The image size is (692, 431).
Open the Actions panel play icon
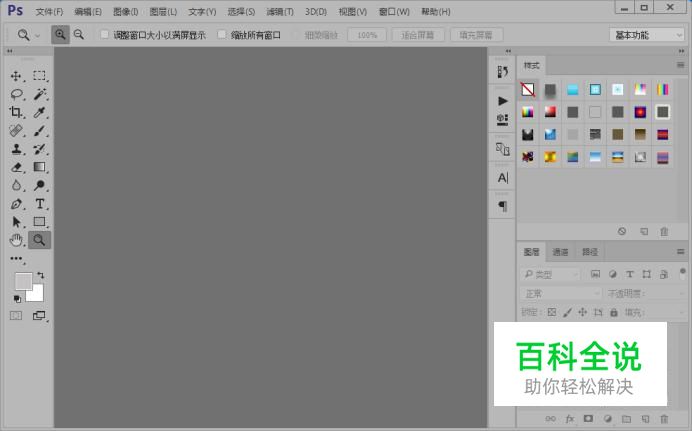pos(502,101)
